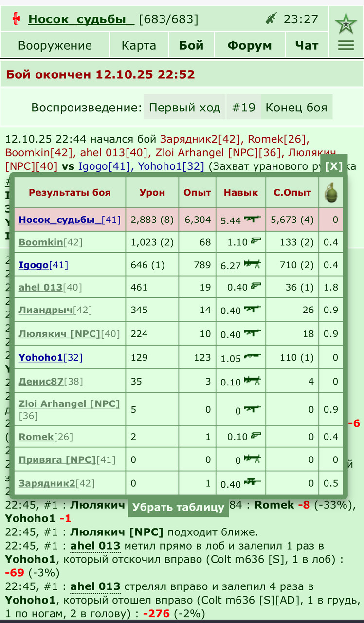Open Зарядник2 link in results table
The height and width of the screenshot is (623, 364).
coord(47,483)
